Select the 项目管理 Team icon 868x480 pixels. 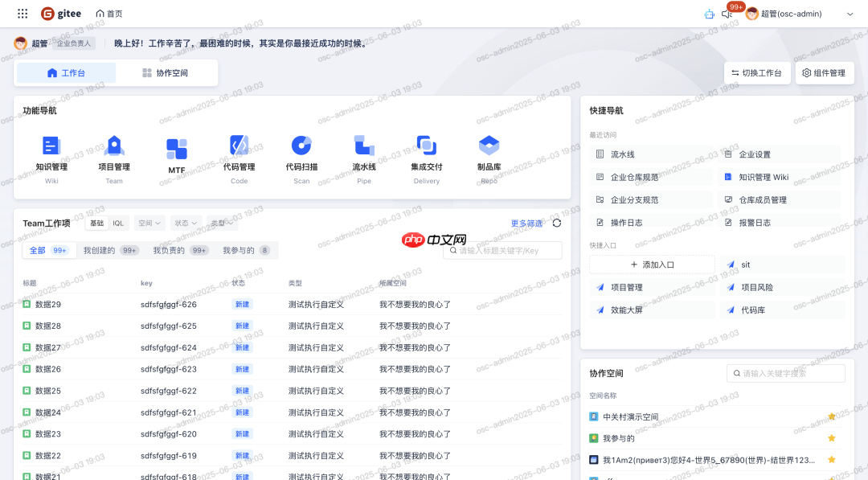[x=114, y=153]
